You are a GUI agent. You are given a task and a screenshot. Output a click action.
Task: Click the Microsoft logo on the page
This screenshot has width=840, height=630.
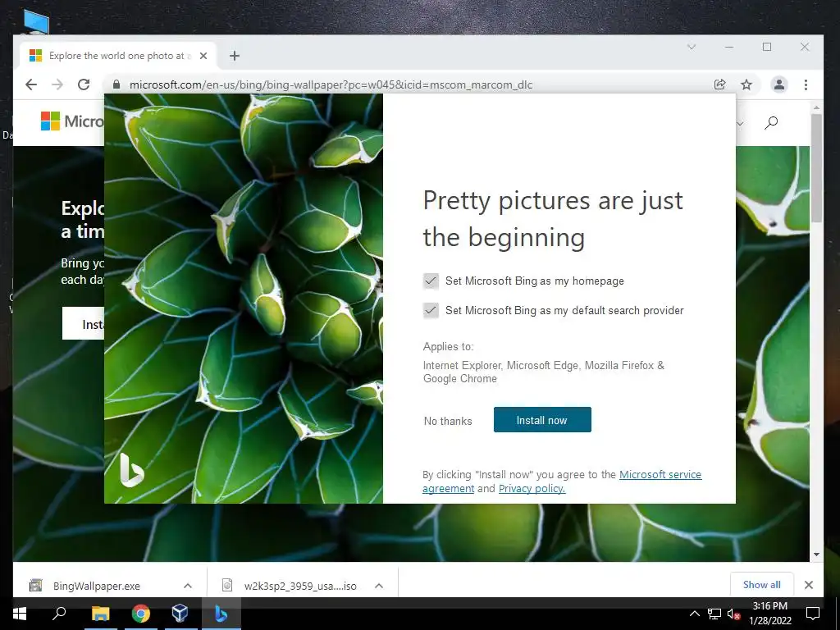(71, 121)
